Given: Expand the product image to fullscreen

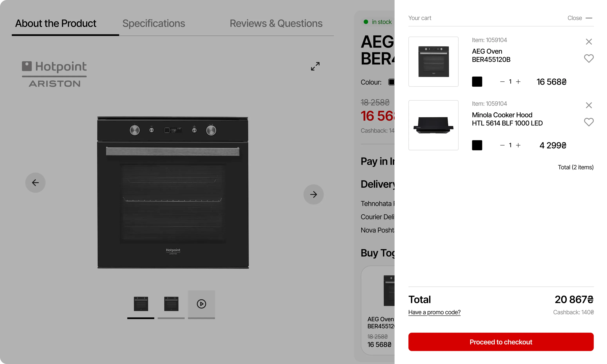Looking at the screenshot, I should [x=315, y=66].
